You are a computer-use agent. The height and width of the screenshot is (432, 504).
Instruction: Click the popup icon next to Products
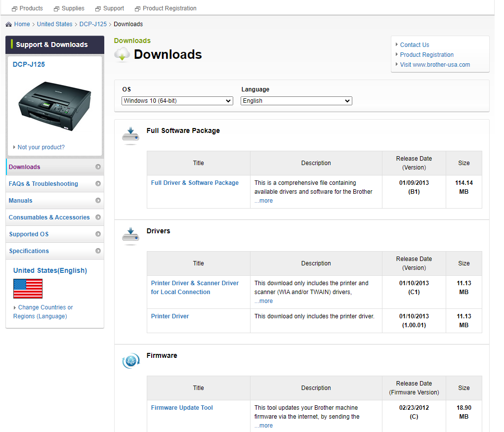click(14, 9)
